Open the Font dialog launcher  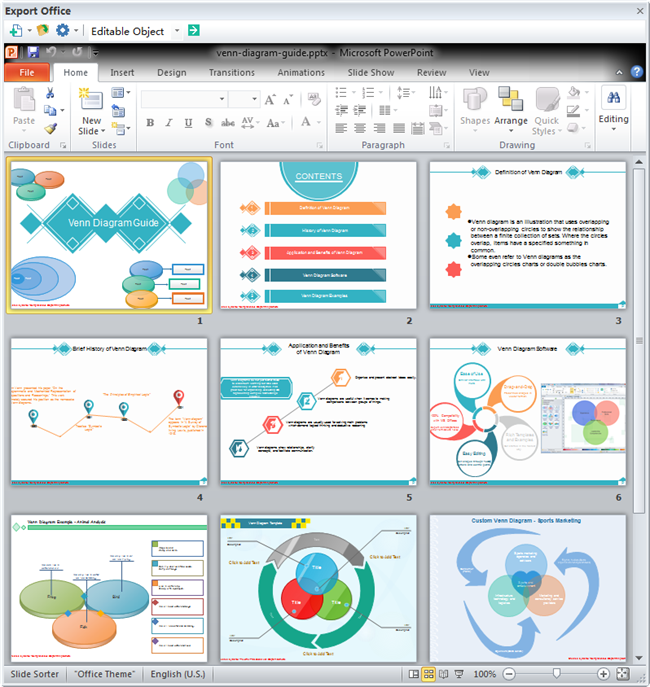[320, 145]
